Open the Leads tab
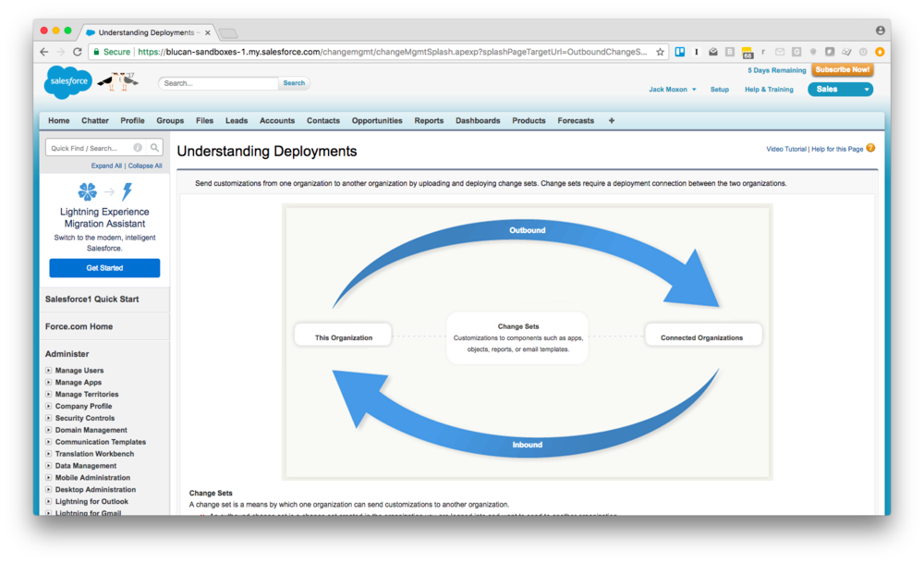The width and height of the screenshot is (924, 563). click(x=237, y=120)
